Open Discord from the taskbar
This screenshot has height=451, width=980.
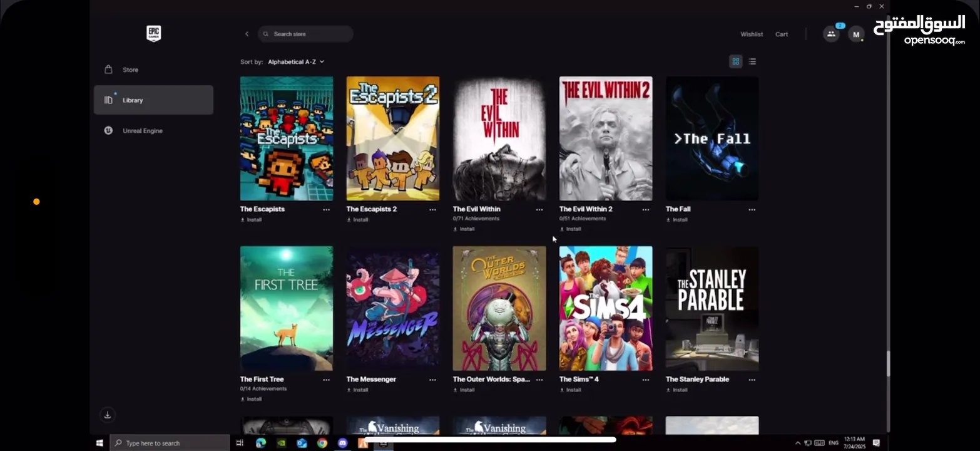coord(342,443)
